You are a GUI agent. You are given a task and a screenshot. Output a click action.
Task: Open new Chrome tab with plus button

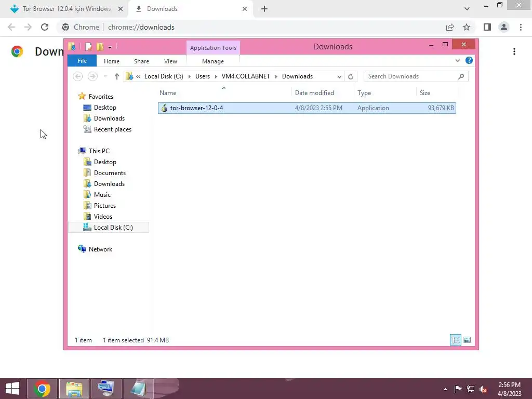tap(264, 9)
